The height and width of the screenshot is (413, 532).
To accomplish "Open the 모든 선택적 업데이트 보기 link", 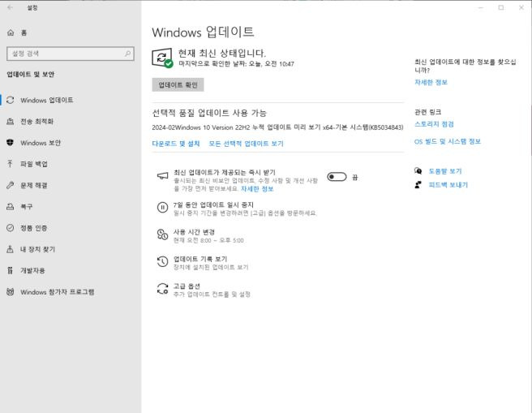I will point(246,144).
